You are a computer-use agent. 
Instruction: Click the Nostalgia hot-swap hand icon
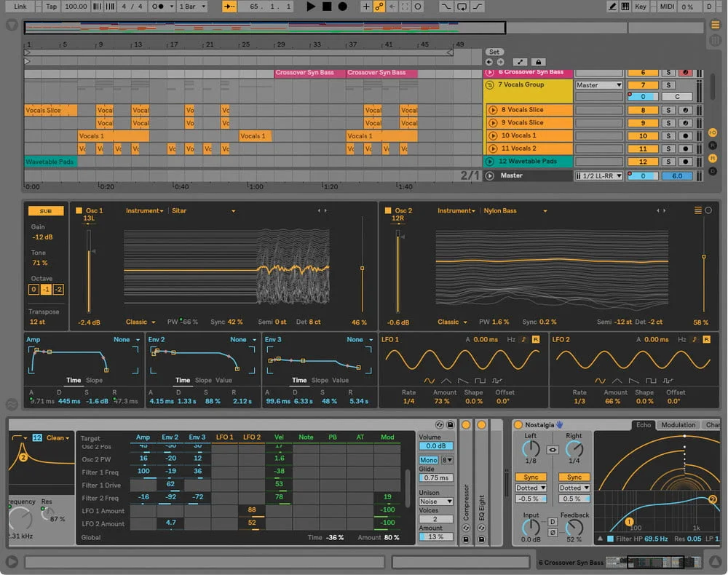(560, 424)
